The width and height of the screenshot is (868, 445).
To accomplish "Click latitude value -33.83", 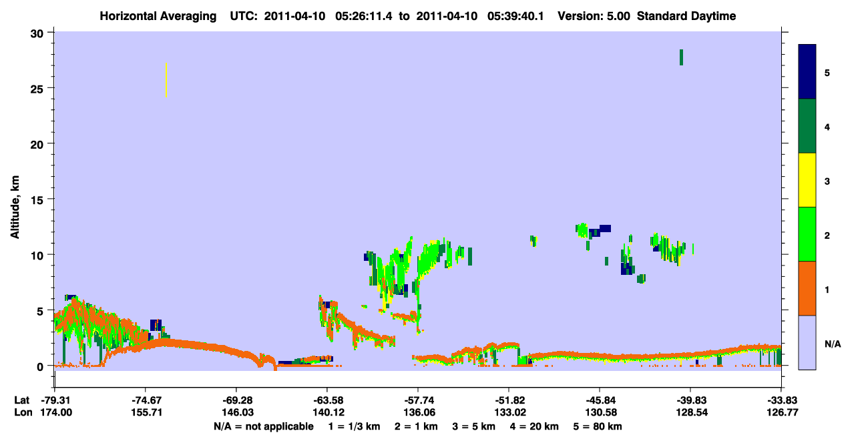I will [781, 400].
